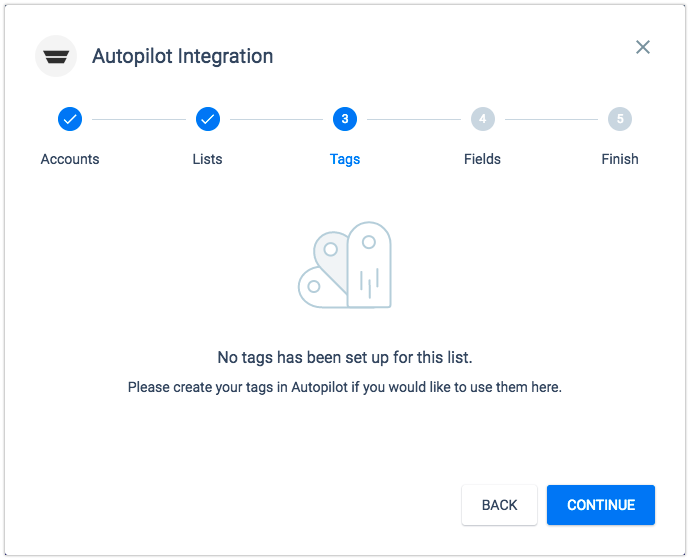The height and width of the screenshot is (560, 690).
Task: Click the empty tags illustration
Action: coord(345,265)
